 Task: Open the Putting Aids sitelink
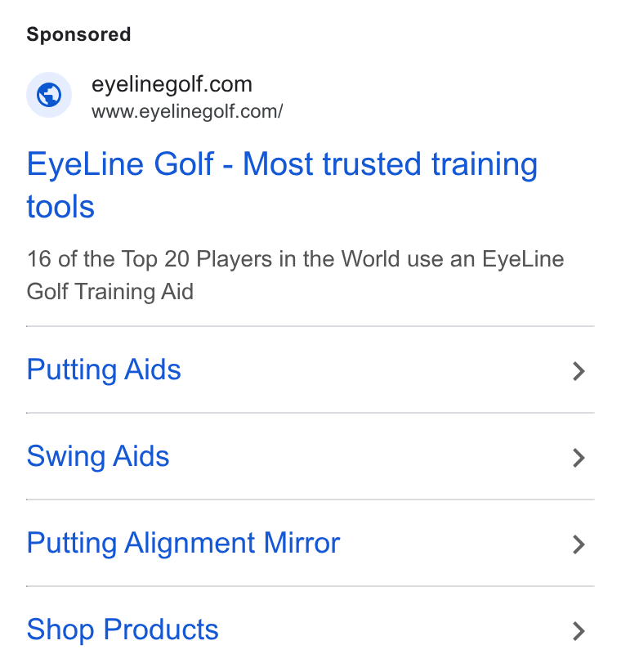coord(310,370)
